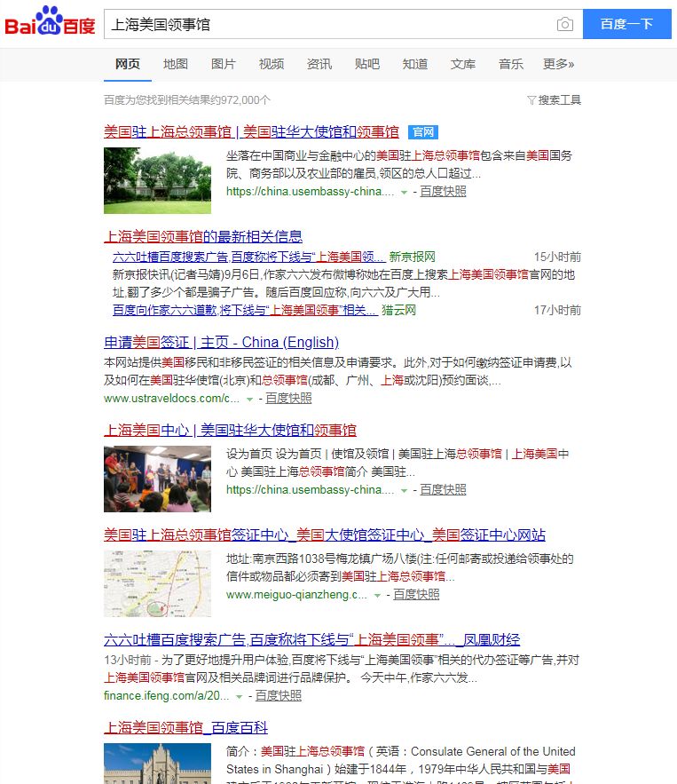This screenshot has width=677, height=784.
Task: Open 百度快照 for meiguo-qianzheng result
Action: click(x=416, y=595)
